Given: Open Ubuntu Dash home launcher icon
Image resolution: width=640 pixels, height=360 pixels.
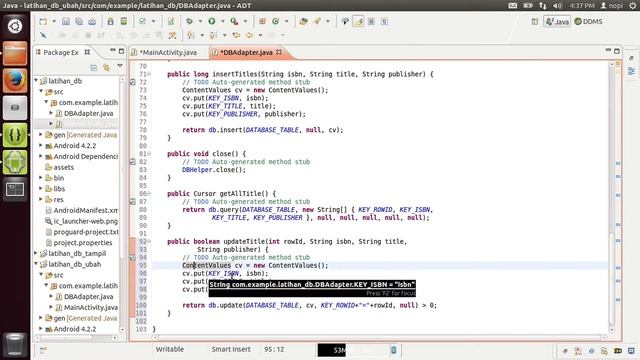Looking at the screenshot, I should click(15, 27).
